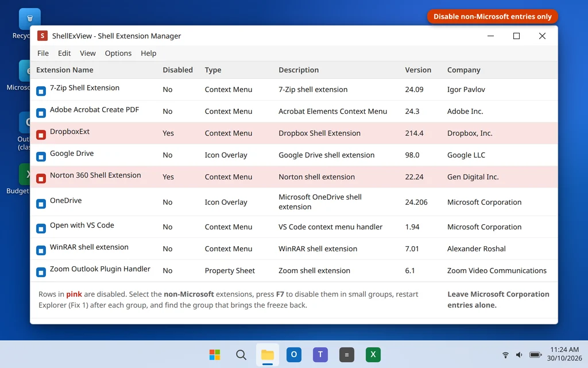
Task: Select the 'Google Drive' name text
Action: click(72, 153)
